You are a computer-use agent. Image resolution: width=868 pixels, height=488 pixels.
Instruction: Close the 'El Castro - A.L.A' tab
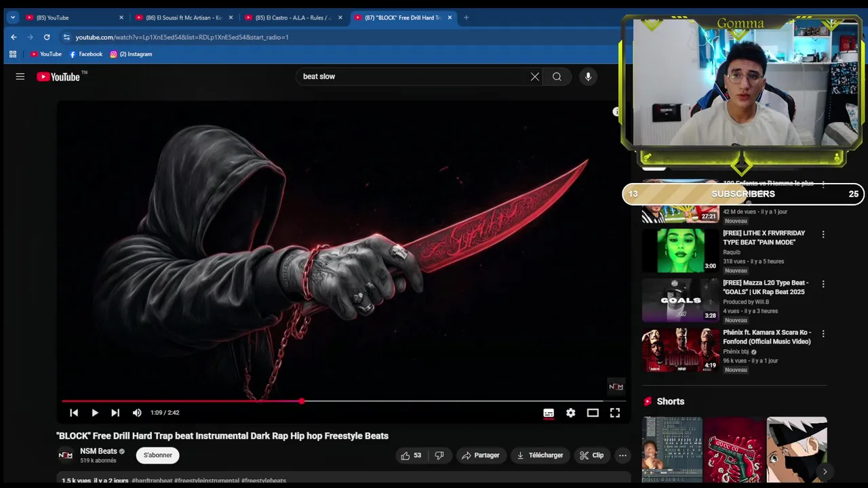pos(340,18)
